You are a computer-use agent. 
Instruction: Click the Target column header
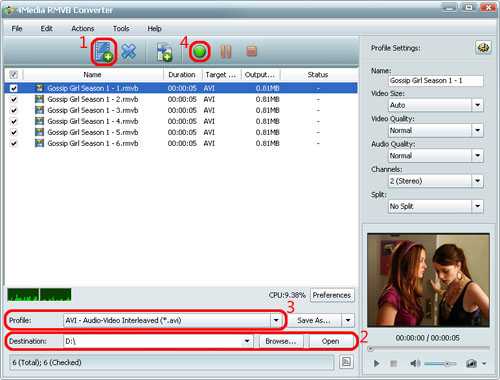[221, 74]
